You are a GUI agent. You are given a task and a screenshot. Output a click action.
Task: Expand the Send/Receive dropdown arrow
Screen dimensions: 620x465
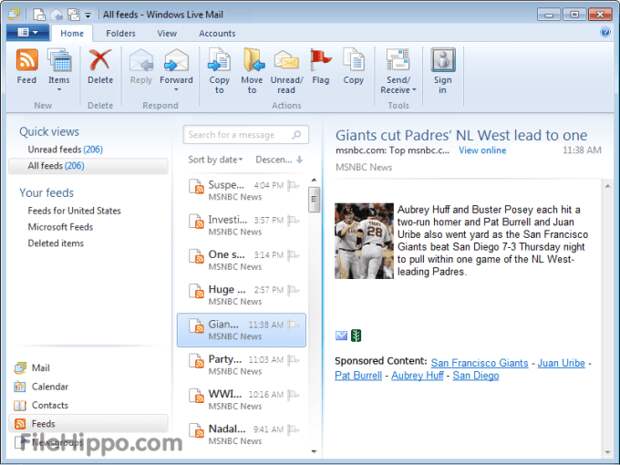click(x=414, y=90)
